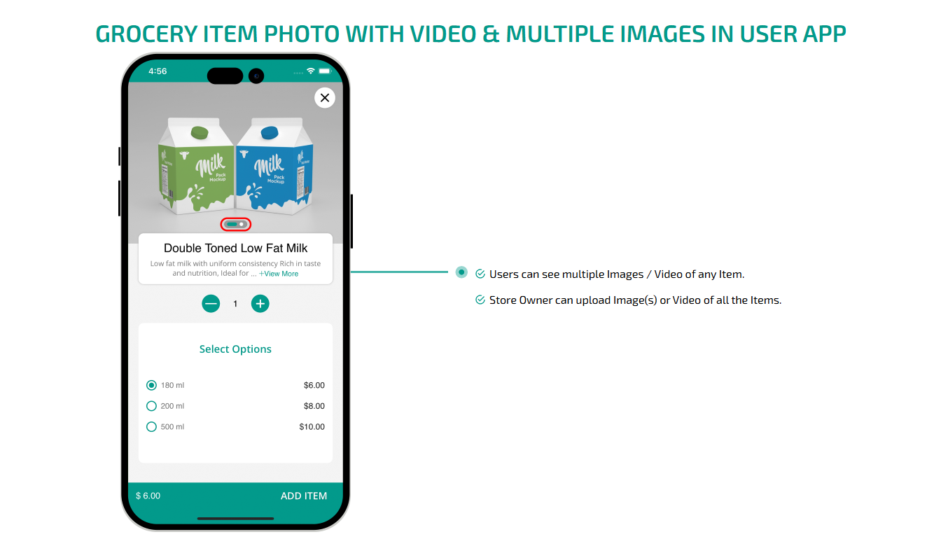941x560 pixels.
Task: Click the image carousel page indicator
Action: pyautogui.click(x=236, y=224)
